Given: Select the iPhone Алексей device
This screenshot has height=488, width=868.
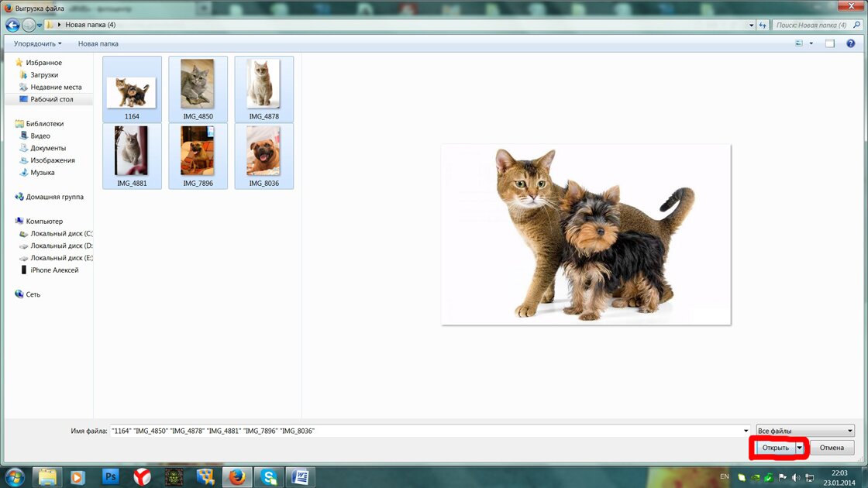Looking at the screenshot, I should (54, 270).
